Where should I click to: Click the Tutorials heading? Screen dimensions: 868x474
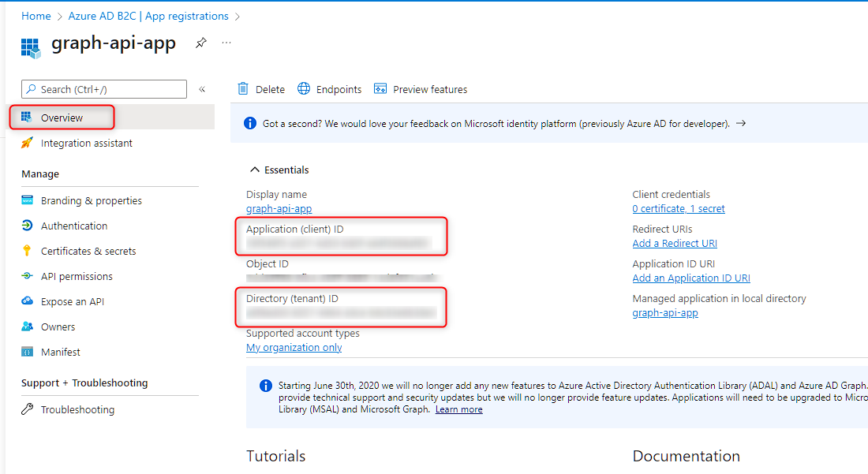(x=275, y=456)
